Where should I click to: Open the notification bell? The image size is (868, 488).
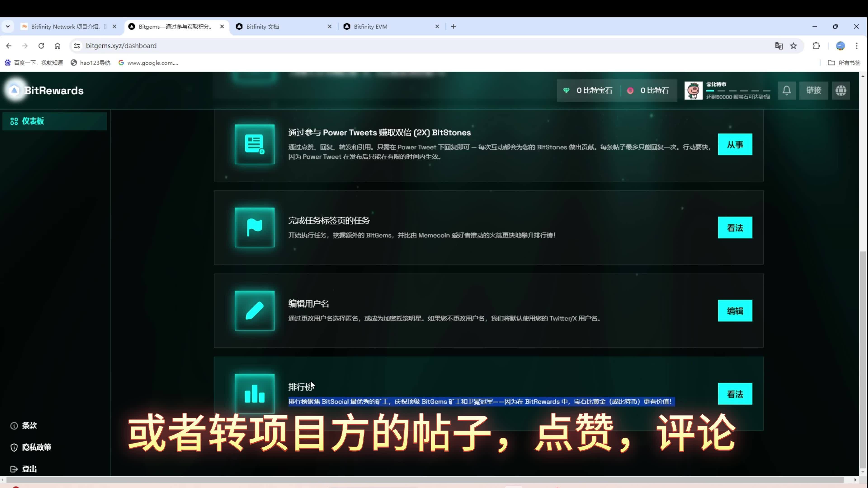786,90
